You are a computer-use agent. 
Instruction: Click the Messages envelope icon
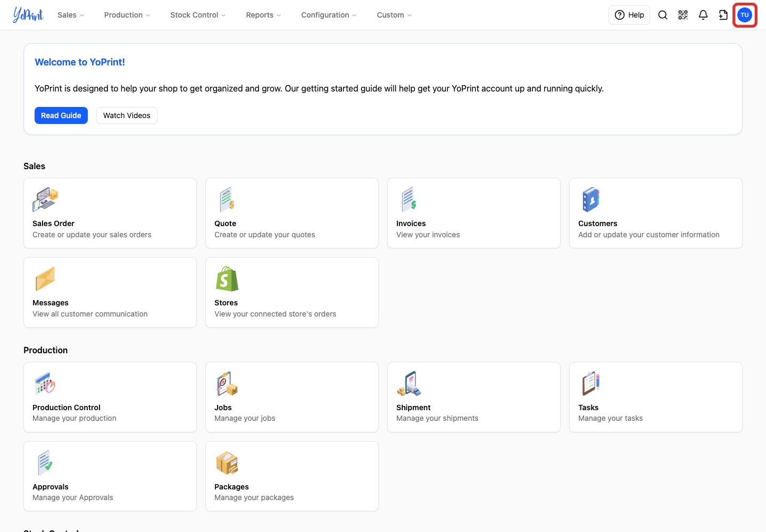(45, 279)
